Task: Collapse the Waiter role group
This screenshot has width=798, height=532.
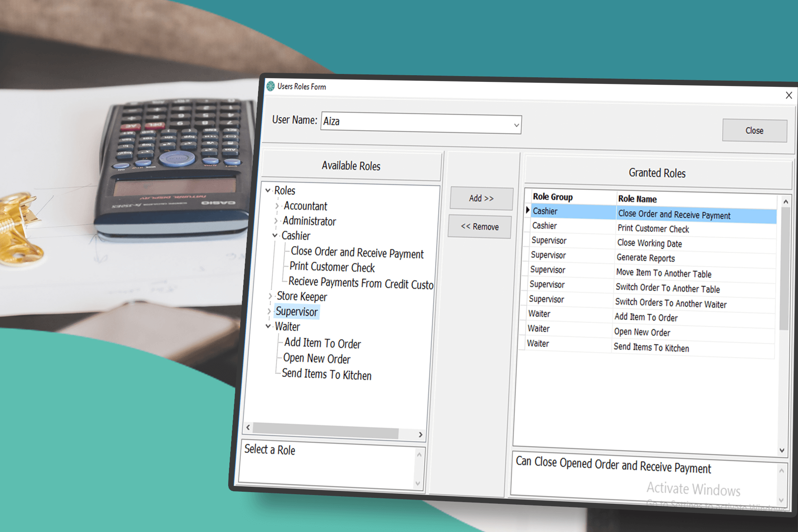Action: point(268,326)
